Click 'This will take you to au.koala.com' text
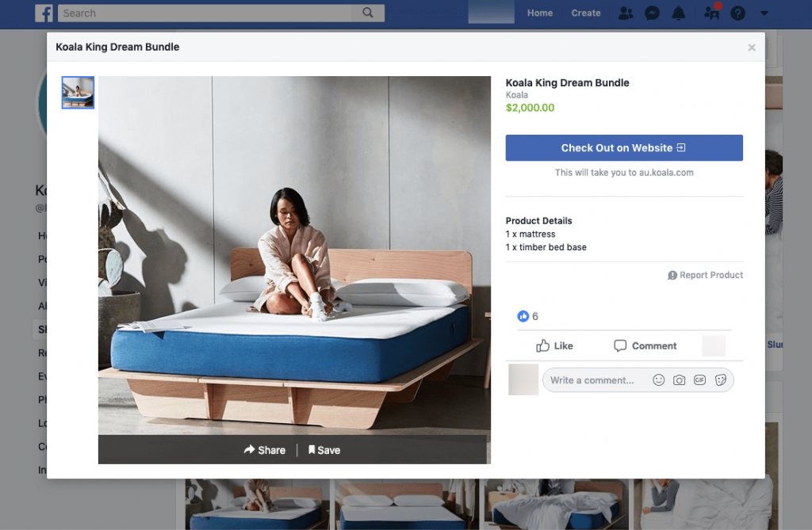Viewport: 812px width, 530px height. click(x=624, y=173)
